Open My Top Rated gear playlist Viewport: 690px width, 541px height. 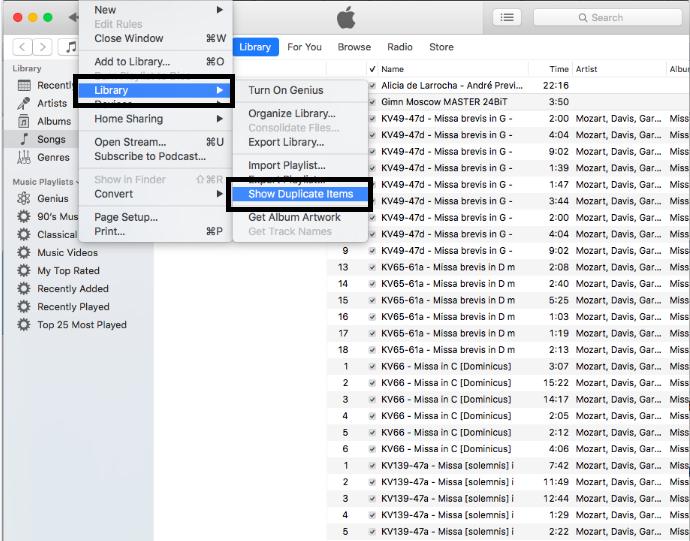pyautogui.click(x=24, y=271)
